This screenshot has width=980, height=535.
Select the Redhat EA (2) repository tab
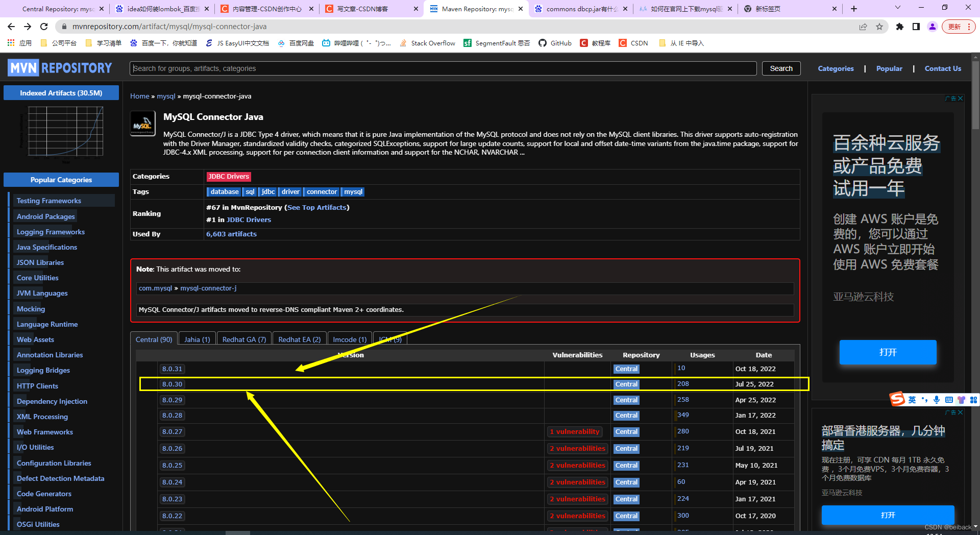(299, 339)
